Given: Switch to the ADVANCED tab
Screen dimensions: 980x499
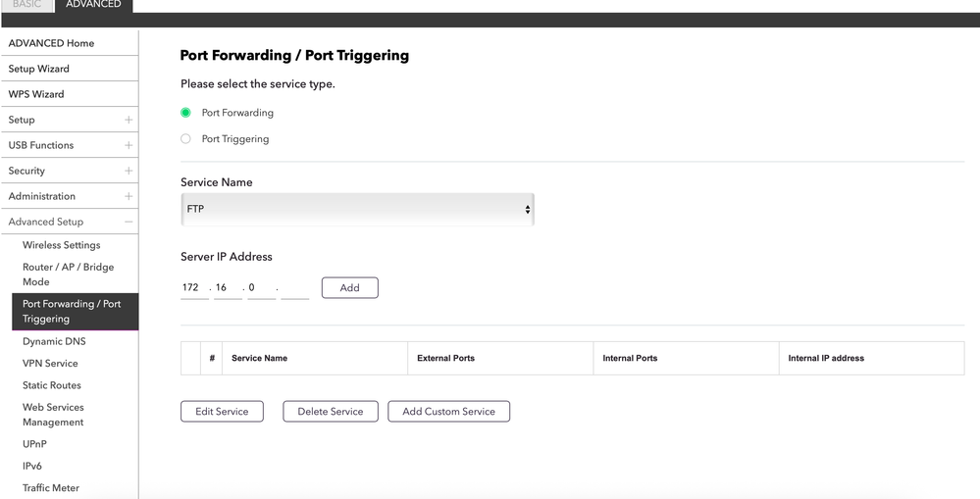Looking at the screenshot, I should (x=93, y=5).
